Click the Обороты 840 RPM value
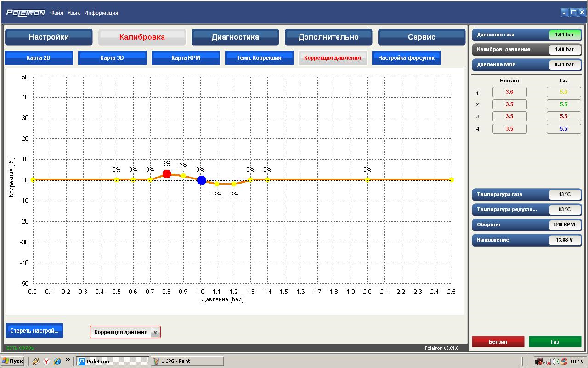Screen dimensions: 588x368 (x=565, y=224)
